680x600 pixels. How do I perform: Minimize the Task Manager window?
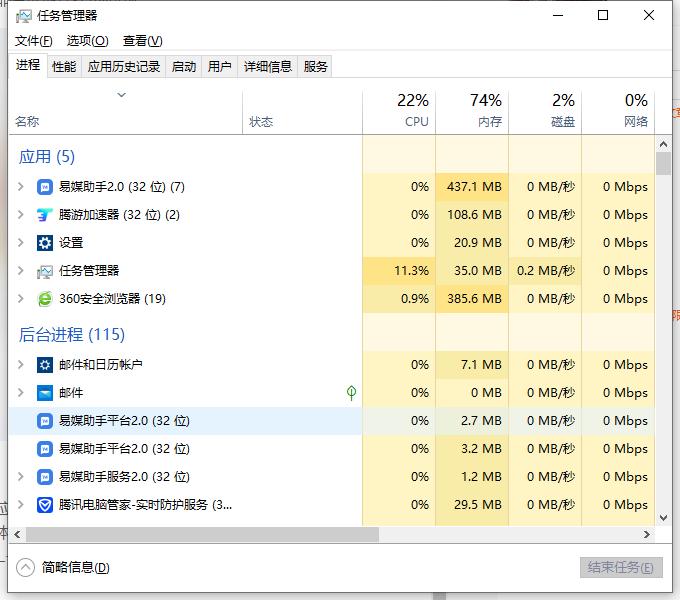pyautogui.click(x=558, y=16)
